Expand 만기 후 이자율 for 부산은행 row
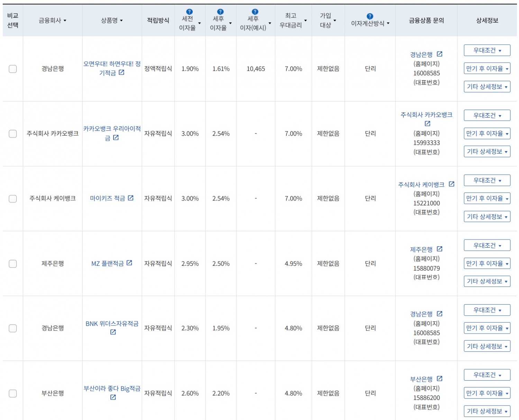This screenshot has width=519, height=420. (x=487, y=393)
